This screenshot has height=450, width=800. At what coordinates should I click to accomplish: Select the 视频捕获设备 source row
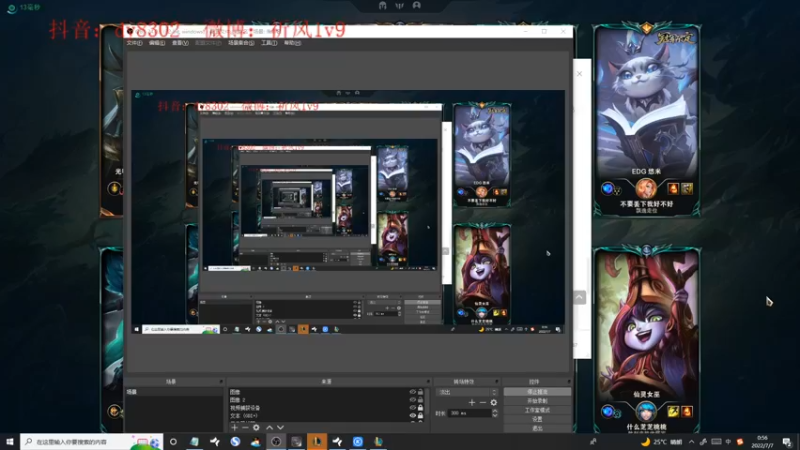[x=327, y=408]
